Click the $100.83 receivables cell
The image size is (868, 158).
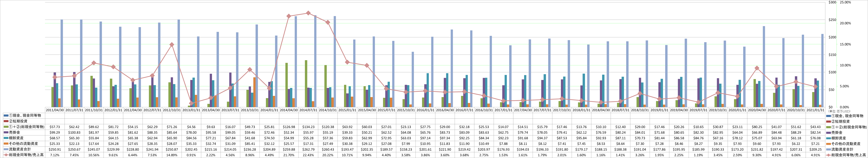(74, 133)
